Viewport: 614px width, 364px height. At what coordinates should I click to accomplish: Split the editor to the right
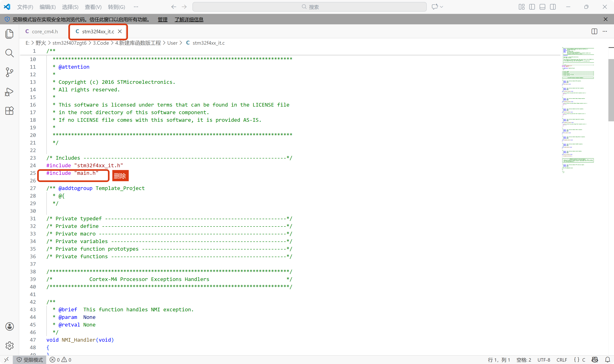(594, 31)
